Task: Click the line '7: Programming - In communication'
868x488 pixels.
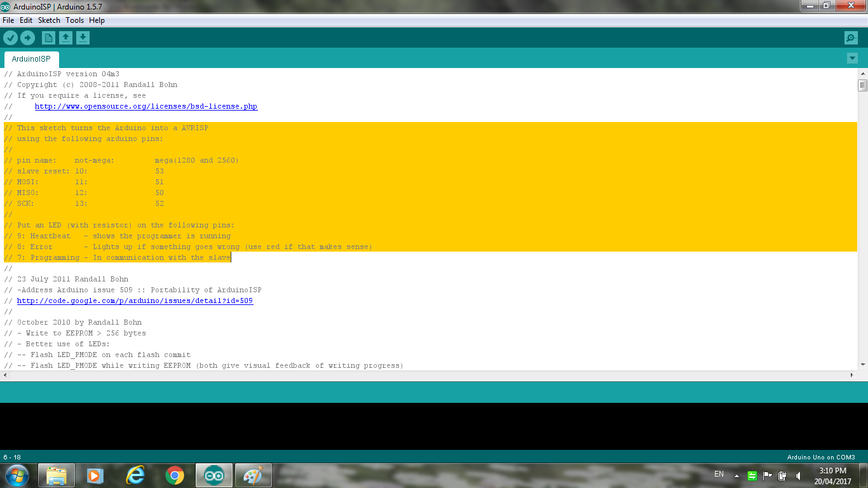Action: click(x=118, y=257)
